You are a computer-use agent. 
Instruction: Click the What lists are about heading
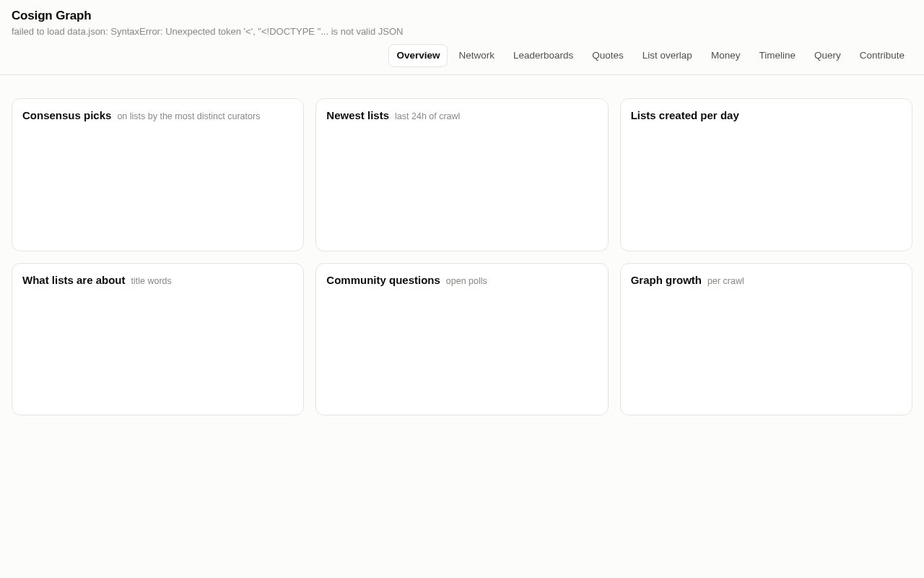pos(74,280)
